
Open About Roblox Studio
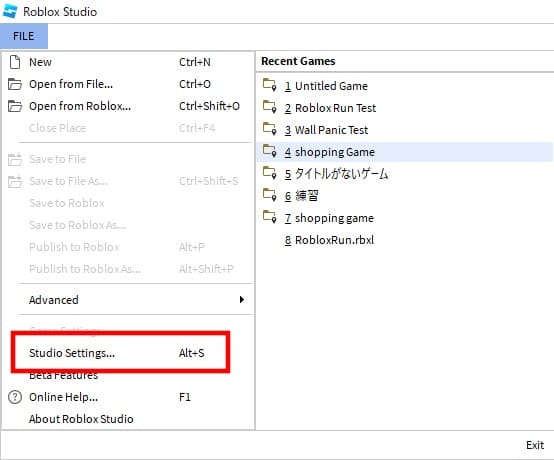(128, 419)
